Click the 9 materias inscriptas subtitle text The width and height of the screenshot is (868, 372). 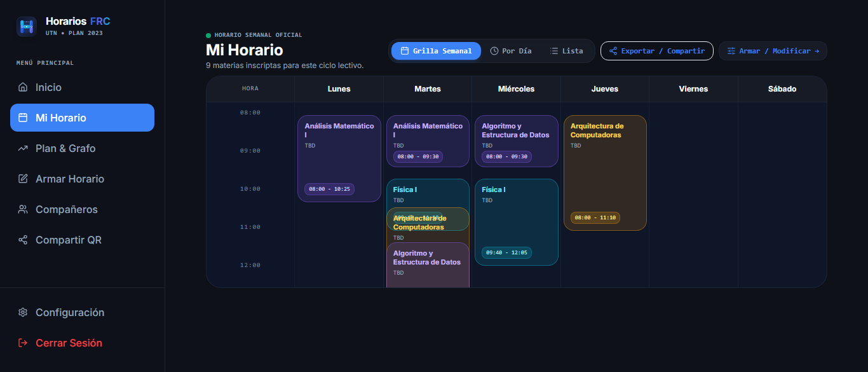click(285, 65)
